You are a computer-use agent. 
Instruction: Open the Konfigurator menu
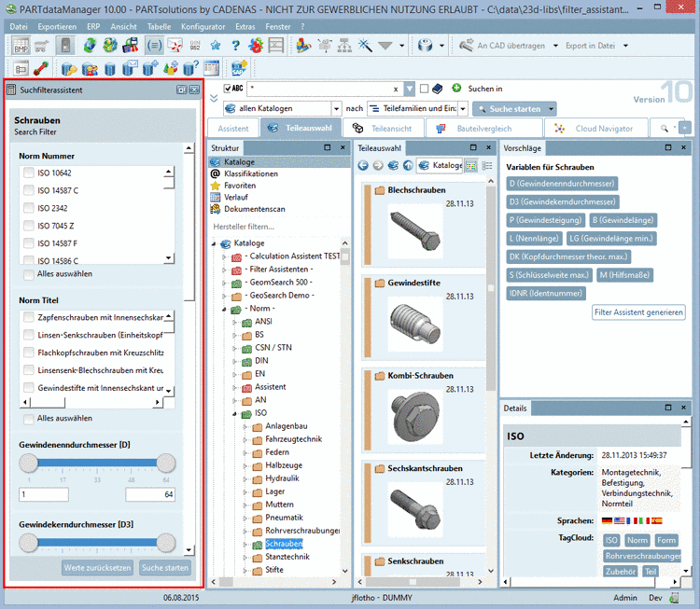(203, 27)
